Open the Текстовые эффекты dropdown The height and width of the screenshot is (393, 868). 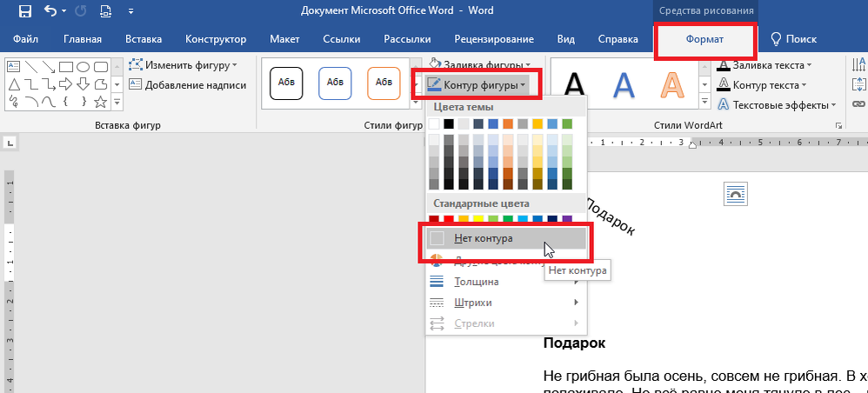pos(776,104)
